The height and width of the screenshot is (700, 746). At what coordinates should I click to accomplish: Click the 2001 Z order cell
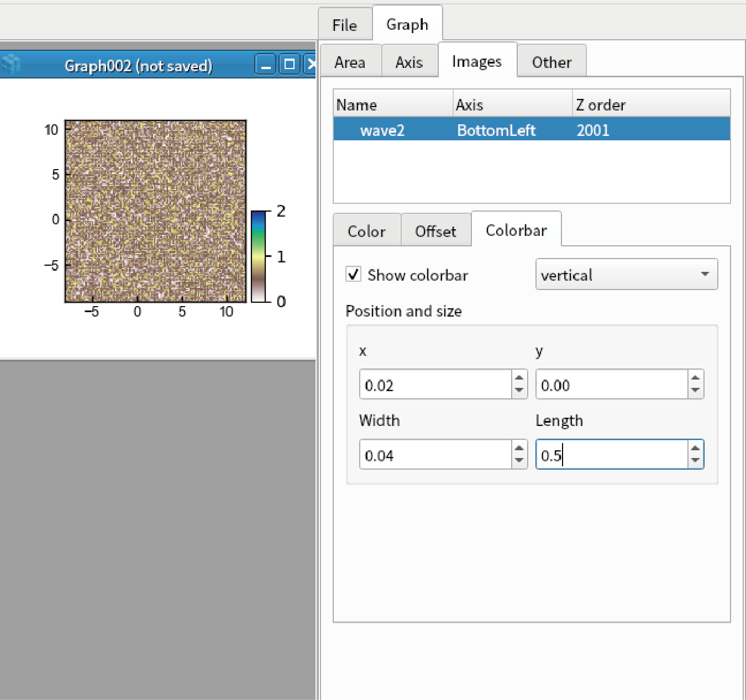click(593, 130)
